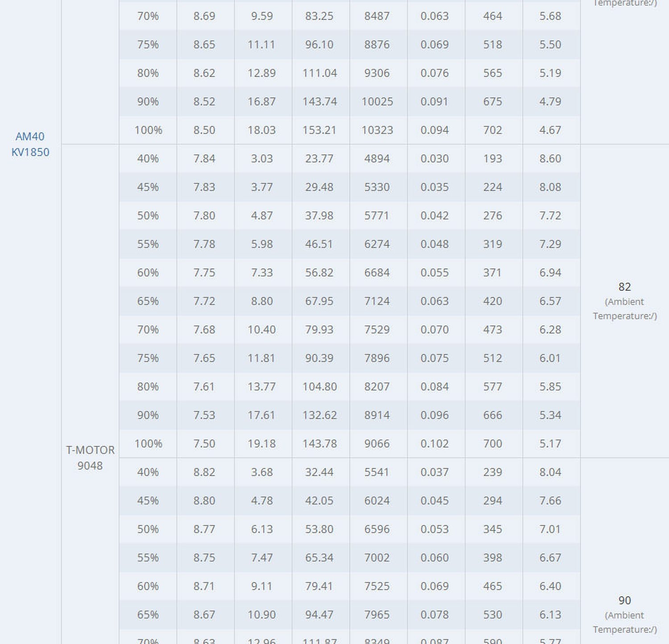Select the 9066 RPM cell
Viewport: 669px width, 644px height.
pyautogui.click(x=377, y=444)
